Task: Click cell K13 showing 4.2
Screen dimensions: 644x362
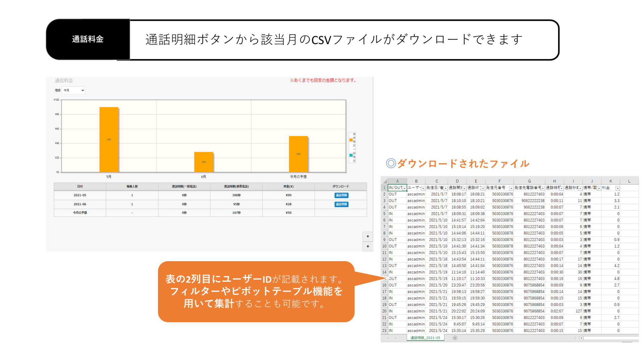Action: (610, 265)
